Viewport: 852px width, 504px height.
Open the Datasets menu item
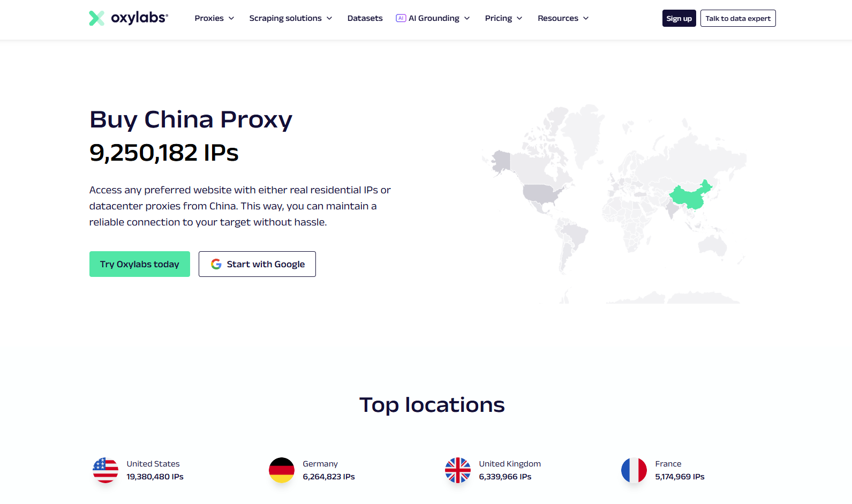[x=365, y=18]
